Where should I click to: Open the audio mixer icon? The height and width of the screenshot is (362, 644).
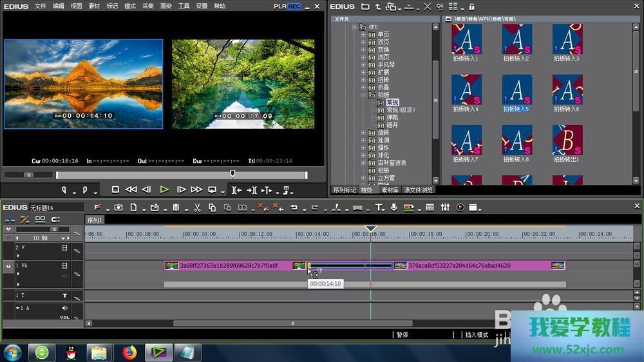(445, 207)
